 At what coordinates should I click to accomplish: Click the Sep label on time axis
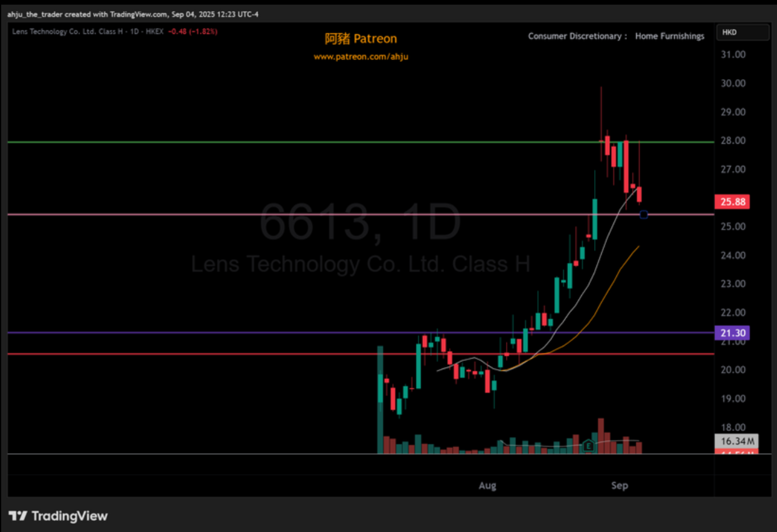pos(619,485)
